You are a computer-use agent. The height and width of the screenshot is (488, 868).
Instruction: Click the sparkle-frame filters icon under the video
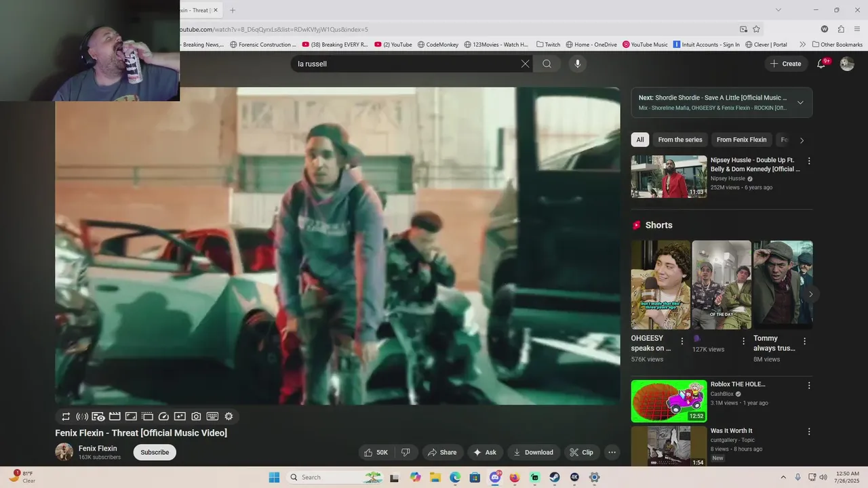pyautogui.click(x=180, y=417)
